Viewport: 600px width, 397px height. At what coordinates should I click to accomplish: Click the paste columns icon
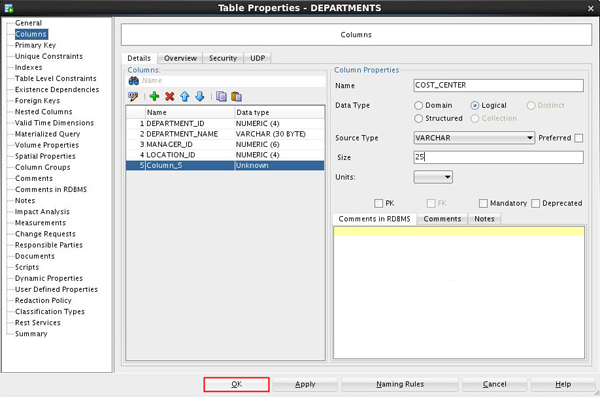coord(236,96)
